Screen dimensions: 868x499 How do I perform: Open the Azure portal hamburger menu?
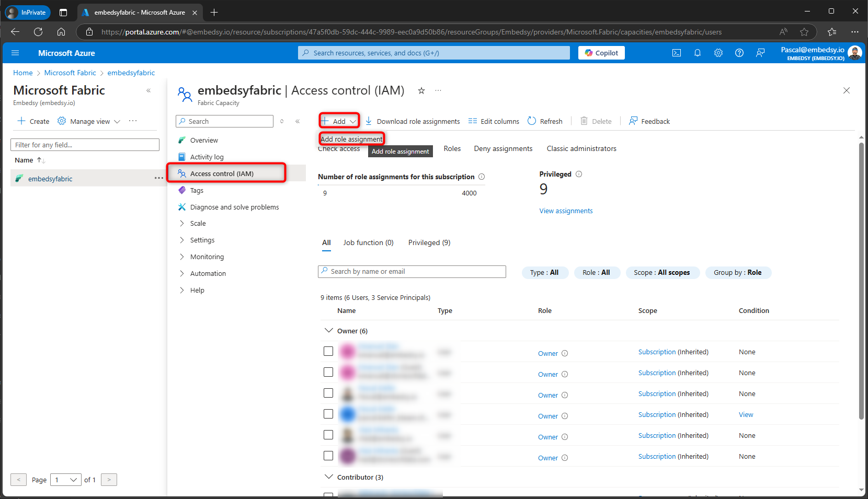point(15,53)
